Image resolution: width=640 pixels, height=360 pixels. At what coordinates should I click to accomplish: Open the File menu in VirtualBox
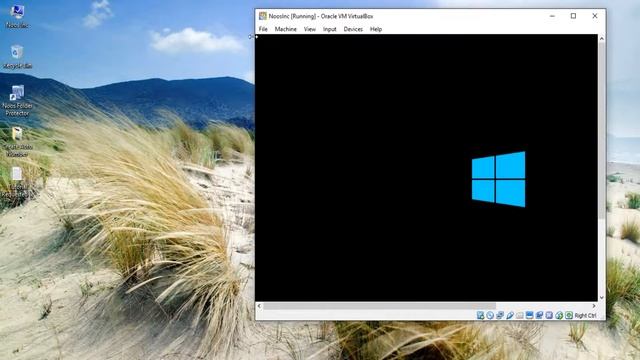pyautogui.click(x=263, y=29)
